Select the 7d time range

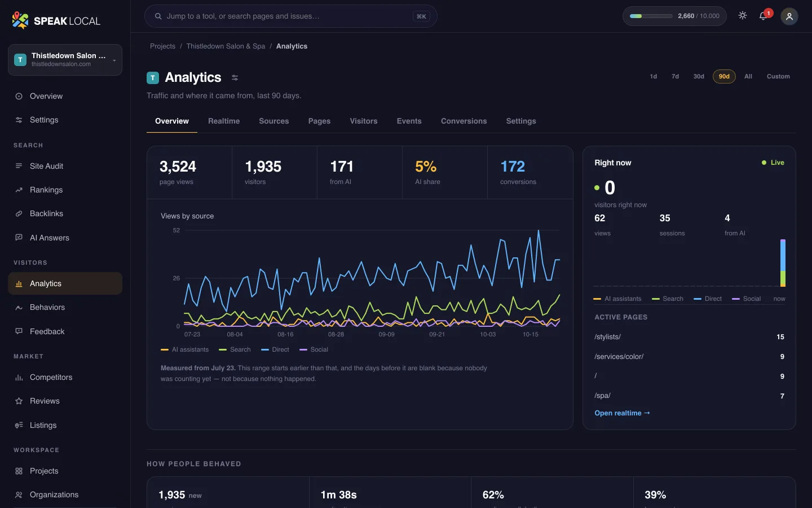[676, 76]
